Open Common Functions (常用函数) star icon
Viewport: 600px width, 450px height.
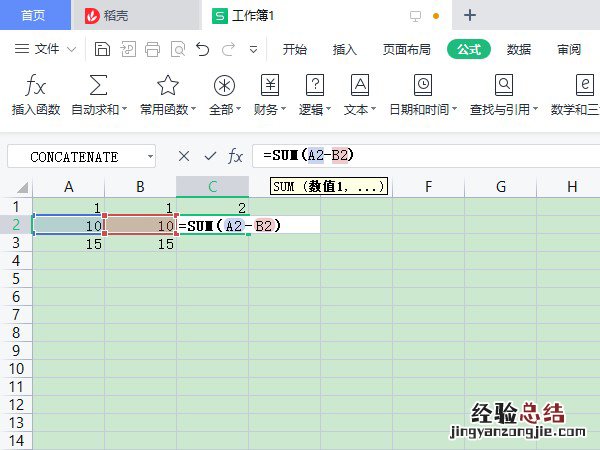(x=167, y=86)
